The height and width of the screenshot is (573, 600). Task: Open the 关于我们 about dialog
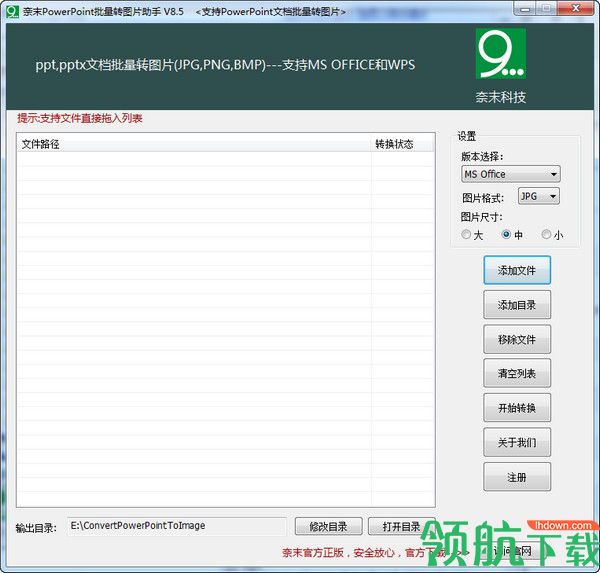point(517,442)
